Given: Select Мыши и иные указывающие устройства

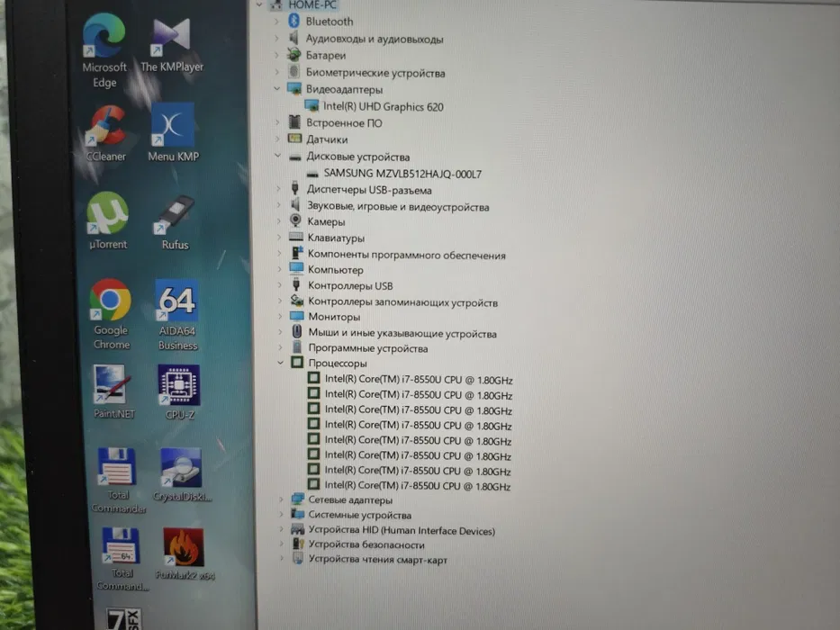Looking at the screenshot, I should click(x=393, y=333).
